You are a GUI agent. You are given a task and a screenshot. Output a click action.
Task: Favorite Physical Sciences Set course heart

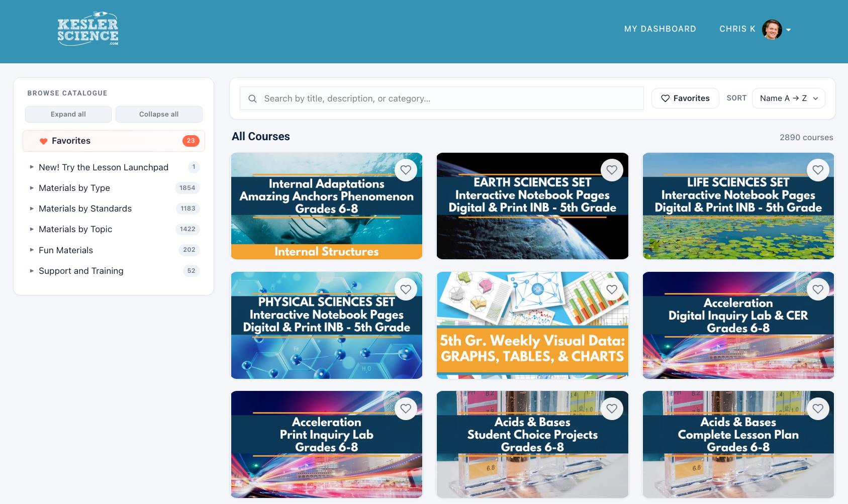coord(406,289)
